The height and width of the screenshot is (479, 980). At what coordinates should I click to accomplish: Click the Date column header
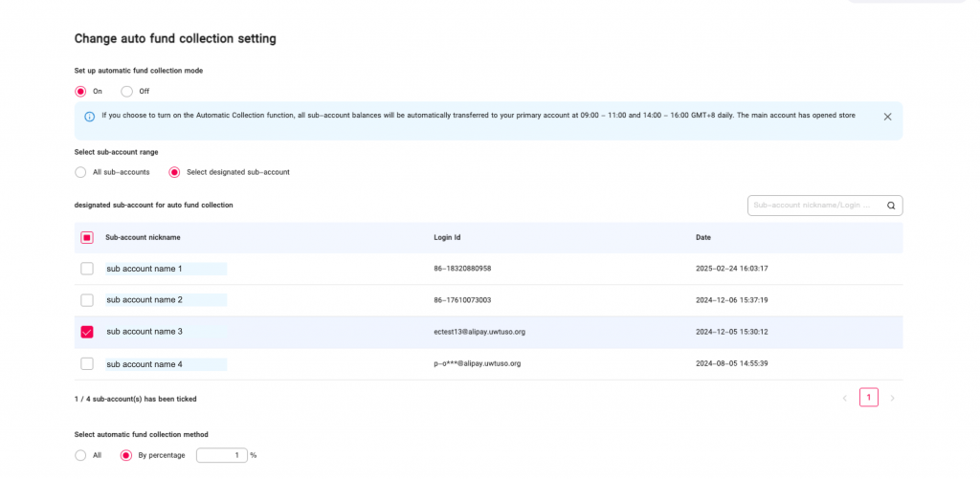703,237
